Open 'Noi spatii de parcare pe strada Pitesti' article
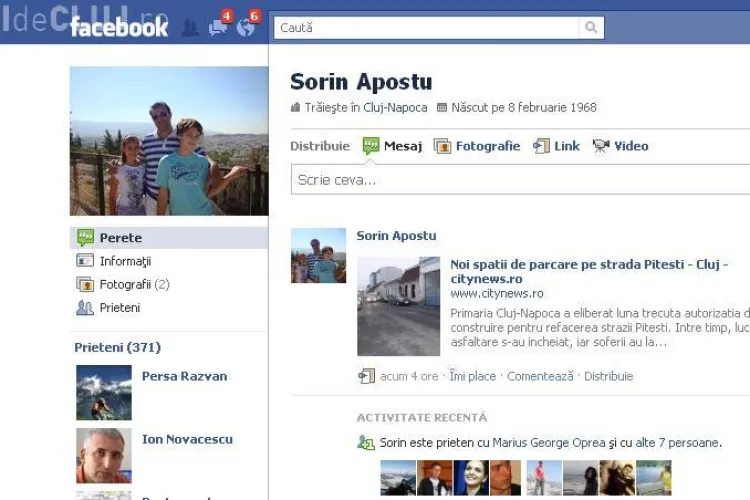The height and width of the screenshot is (500, 750). click(589, 271)
